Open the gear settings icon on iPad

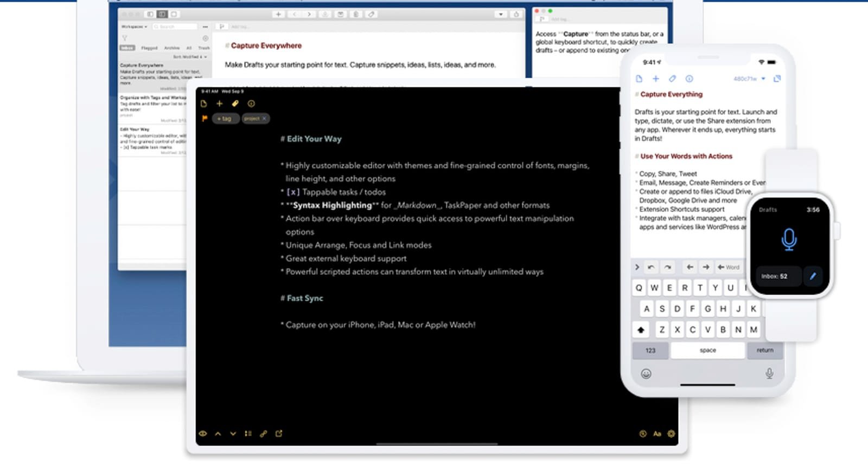pyautogui.click(x=671, y=434)
